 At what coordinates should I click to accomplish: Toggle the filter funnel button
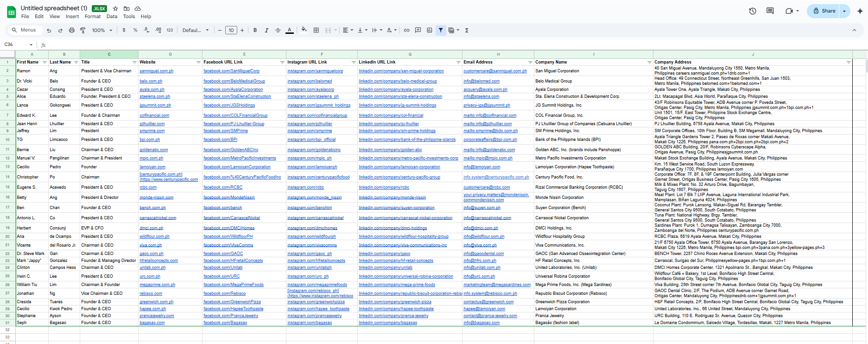point(441,30)
